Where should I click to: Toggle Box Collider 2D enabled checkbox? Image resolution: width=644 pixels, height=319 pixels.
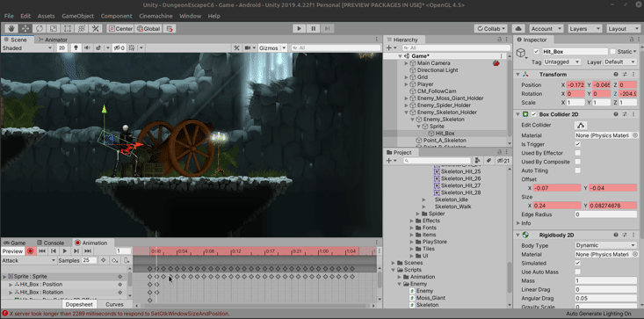point(534,114)
